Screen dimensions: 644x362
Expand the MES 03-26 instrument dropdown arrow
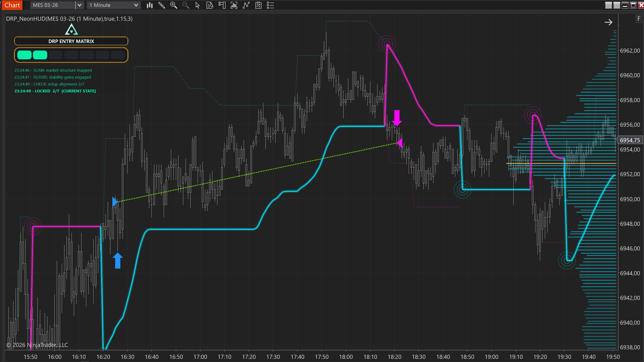coord(79,5)
